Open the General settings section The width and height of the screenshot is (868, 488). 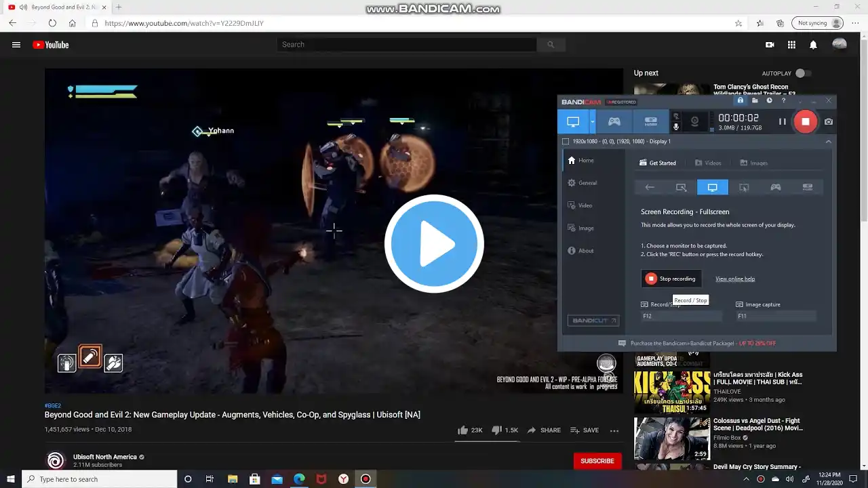(x=587, y=183)
